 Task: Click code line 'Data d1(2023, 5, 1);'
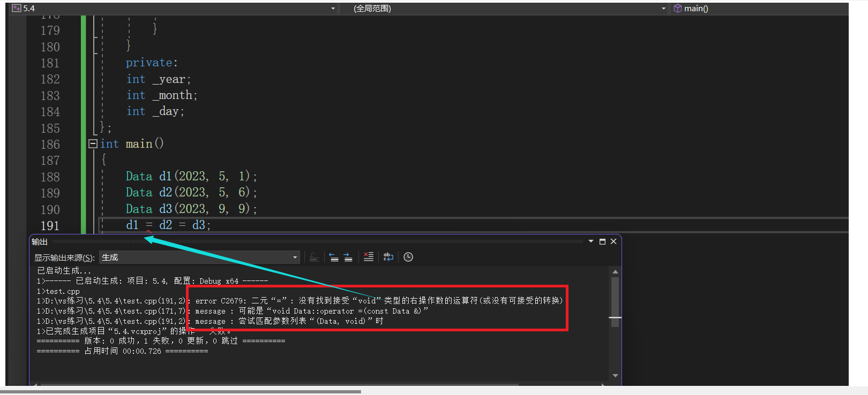click(191, 177)
